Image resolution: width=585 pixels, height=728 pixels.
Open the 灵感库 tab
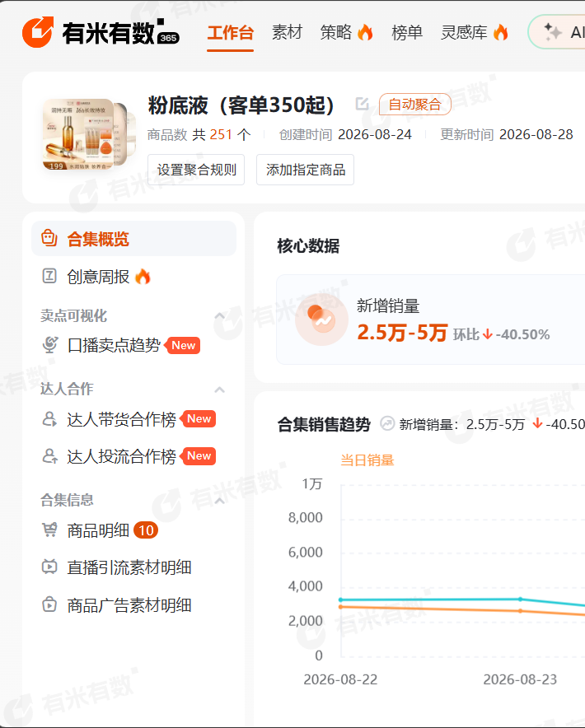tap(464, 32)
